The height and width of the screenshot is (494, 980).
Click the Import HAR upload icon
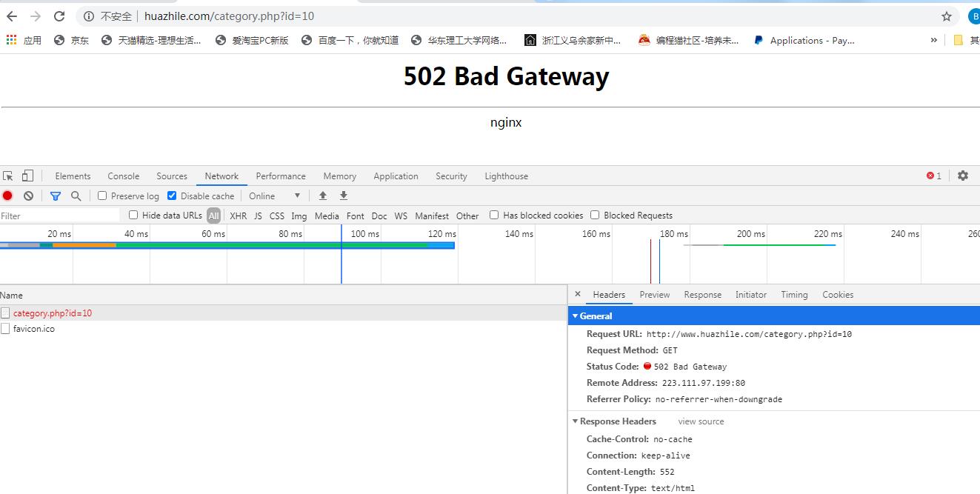pyautogui.click(x=323, y=196)
